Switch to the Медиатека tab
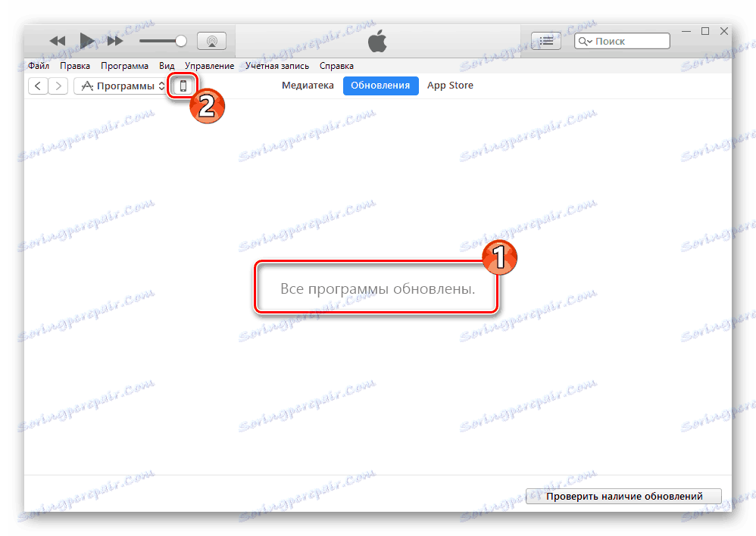 [308, 86]
